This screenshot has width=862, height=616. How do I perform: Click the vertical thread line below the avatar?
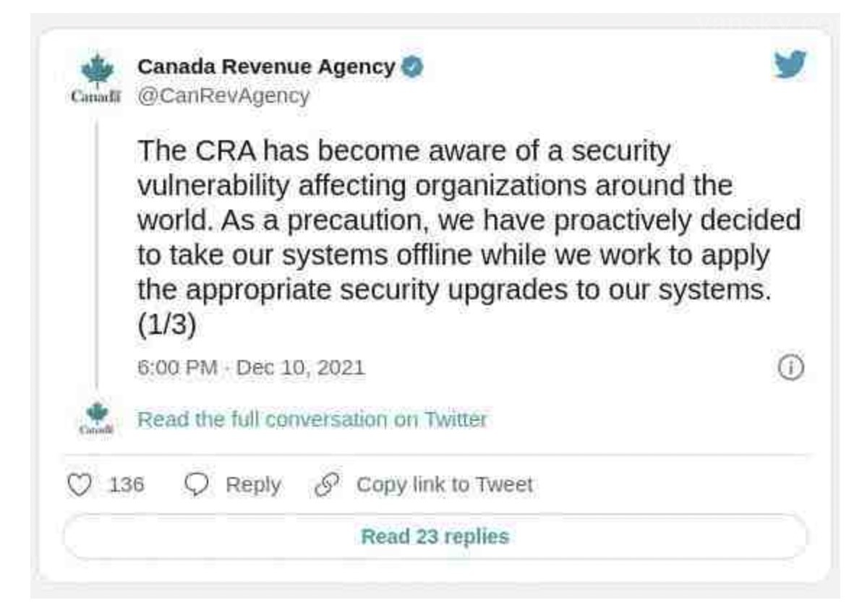(x=97, y=253)
